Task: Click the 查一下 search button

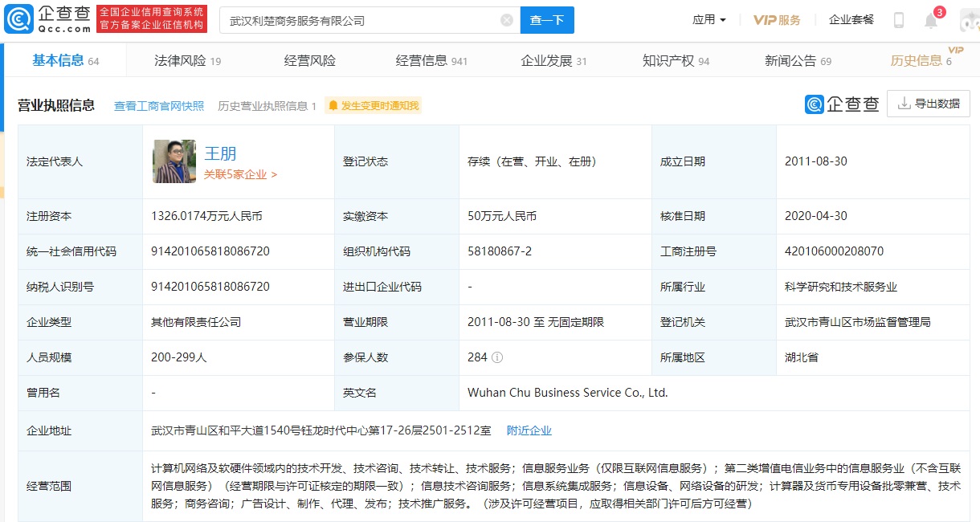Action: point(547,20)
